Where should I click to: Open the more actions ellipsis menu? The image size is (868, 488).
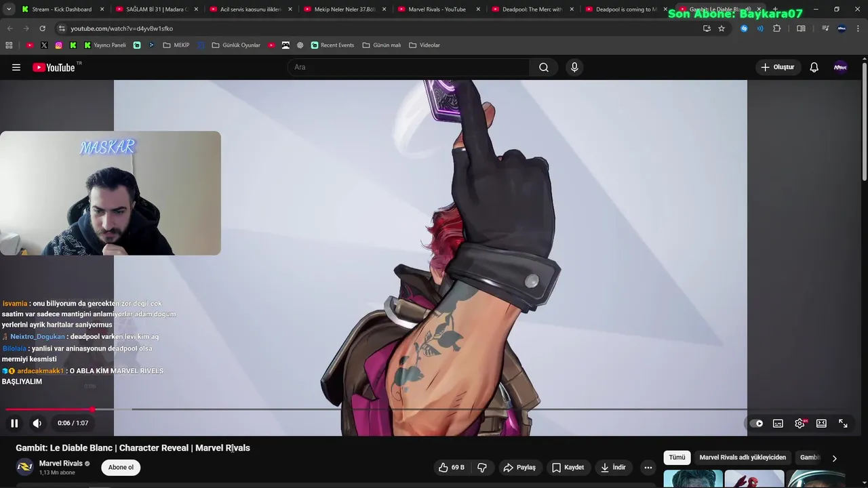(x=648, y=467)
